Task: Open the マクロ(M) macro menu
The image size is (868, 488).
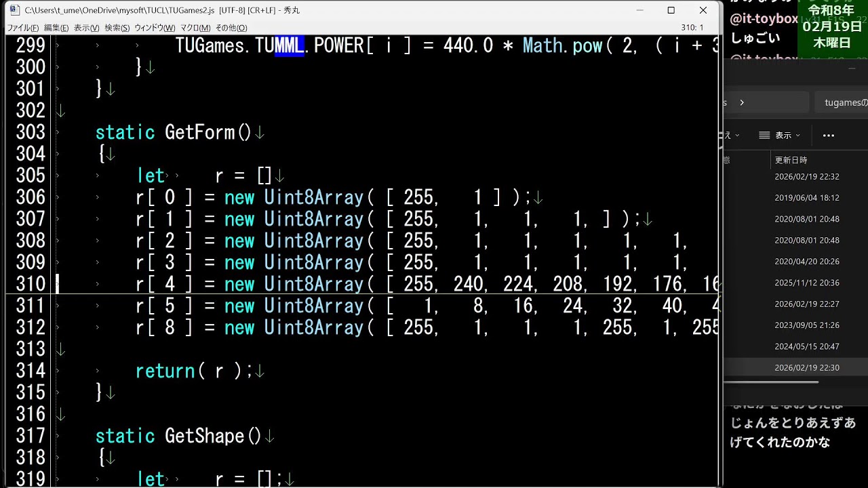Action: coord(195,28)
